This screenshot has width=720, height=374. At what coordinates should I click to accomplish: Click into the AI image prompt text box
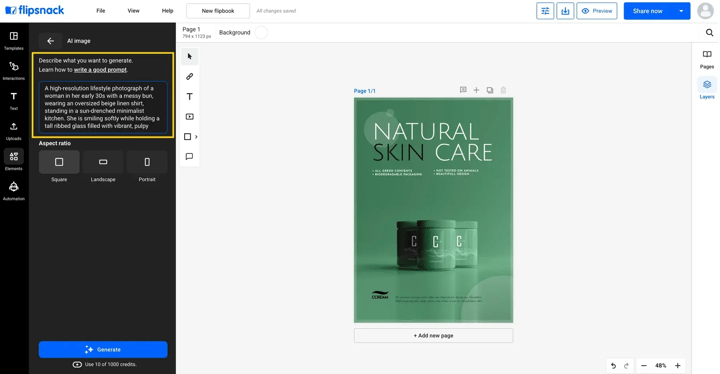pos(103,107)
